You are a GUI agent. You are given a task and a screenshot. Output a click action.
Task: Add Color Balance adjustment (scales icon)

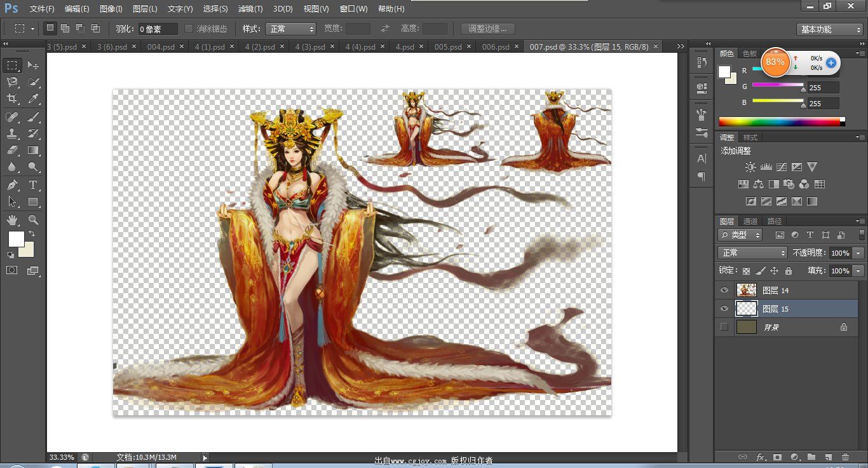pos(758,184)
